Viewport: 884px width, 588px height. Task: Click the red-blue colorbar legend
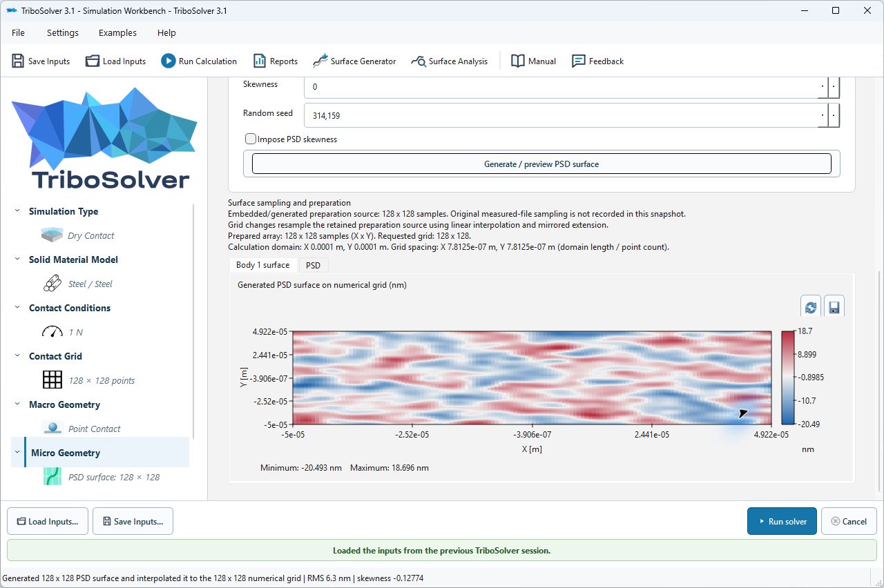pyautogui.click(x=787, y=378)
